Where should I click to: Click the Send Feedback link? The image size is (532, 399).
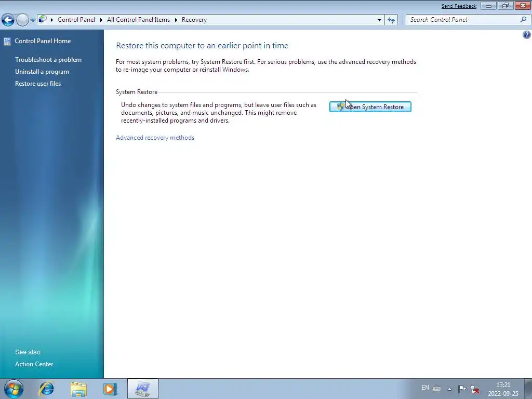(459, 6)
